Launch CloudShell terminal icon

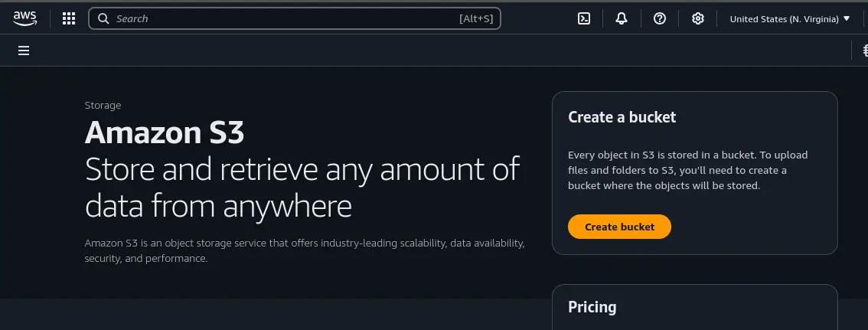(583, 18)
